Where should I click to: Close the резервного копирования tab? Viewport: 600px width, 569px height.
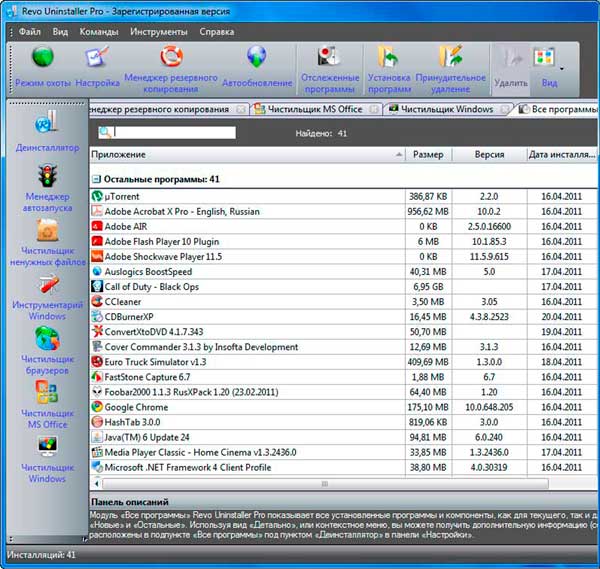(241, 109)
